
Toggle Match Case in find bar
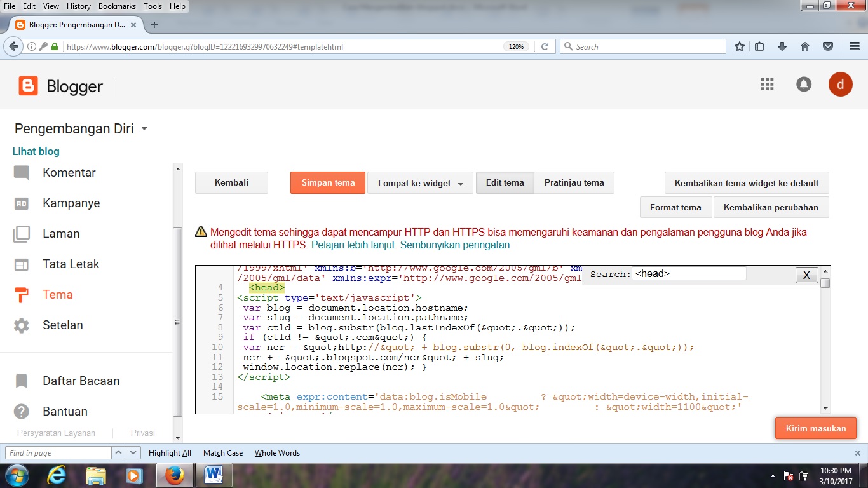click(x=223, y=453)
